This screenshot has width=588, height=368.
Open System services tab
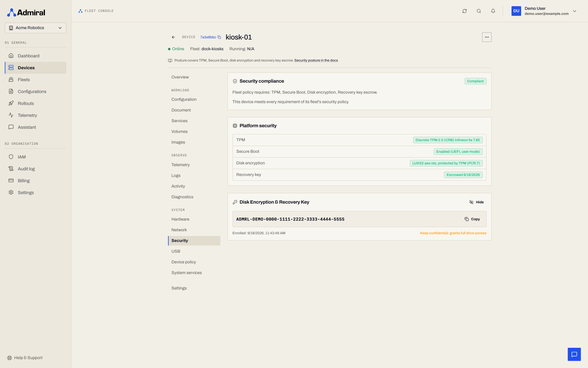194,273
